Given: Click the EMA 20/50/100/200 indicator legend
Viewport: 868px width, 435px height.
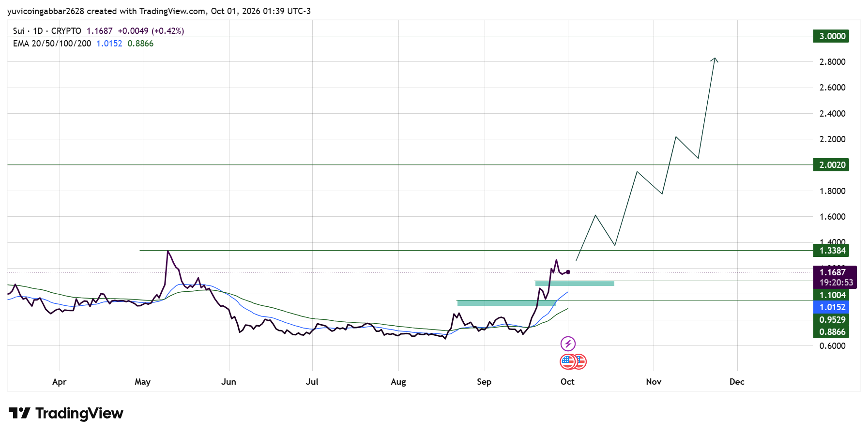Looking at the screenshot, I should (x=52, y=44).
